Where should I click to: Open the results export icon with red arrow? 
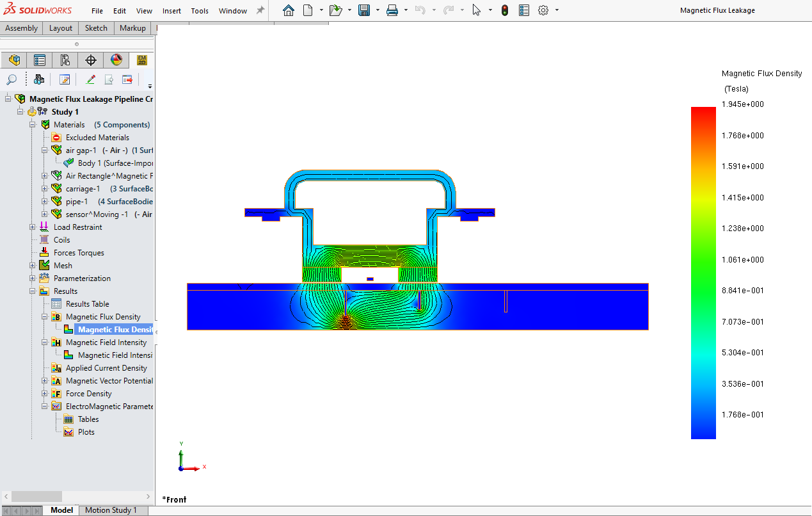pos(126,79)
